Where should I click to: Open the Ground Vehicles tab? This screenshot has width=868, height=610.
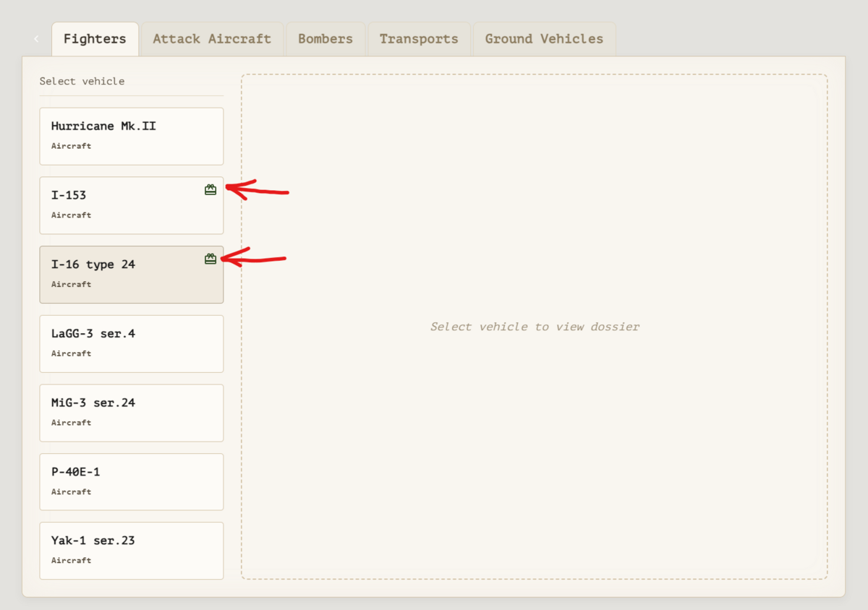click(x=544, y=39)
